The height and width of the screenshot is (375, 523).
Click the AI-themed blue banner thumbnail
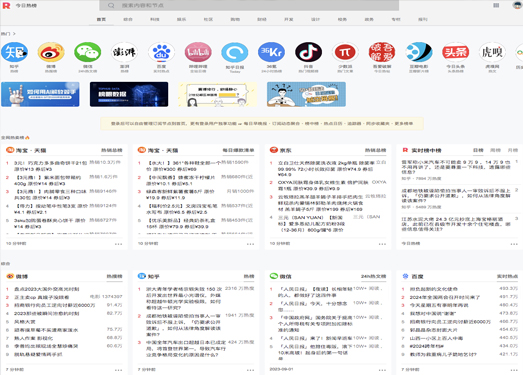40,94
